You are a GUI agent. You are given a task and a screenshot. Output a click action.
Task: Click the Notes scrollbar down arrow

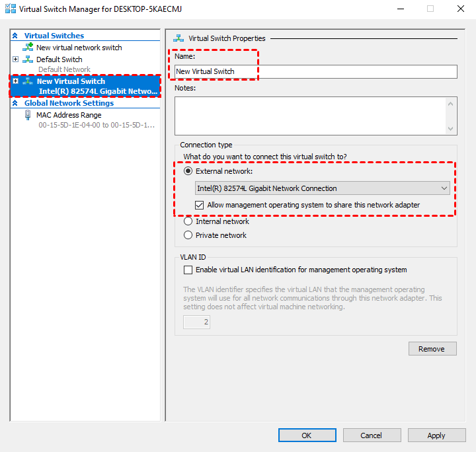point(450,129)
